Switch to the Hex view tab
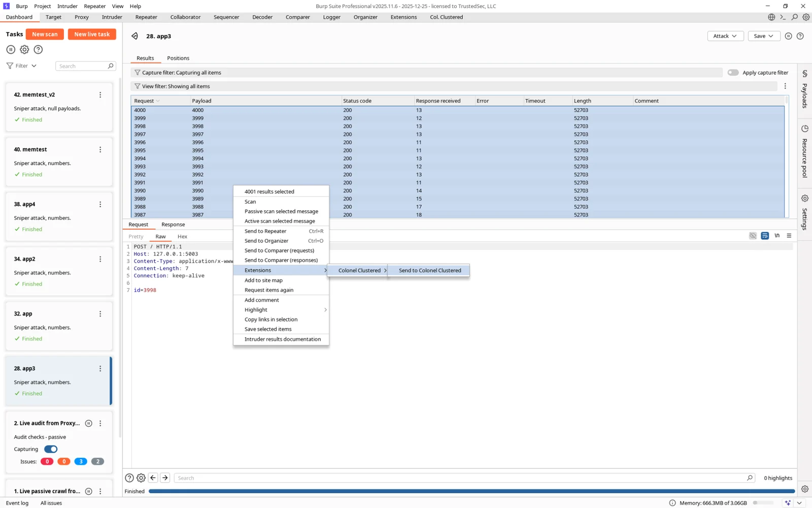Viewport: 812px width, 508px height. click(x=182, y=236)
